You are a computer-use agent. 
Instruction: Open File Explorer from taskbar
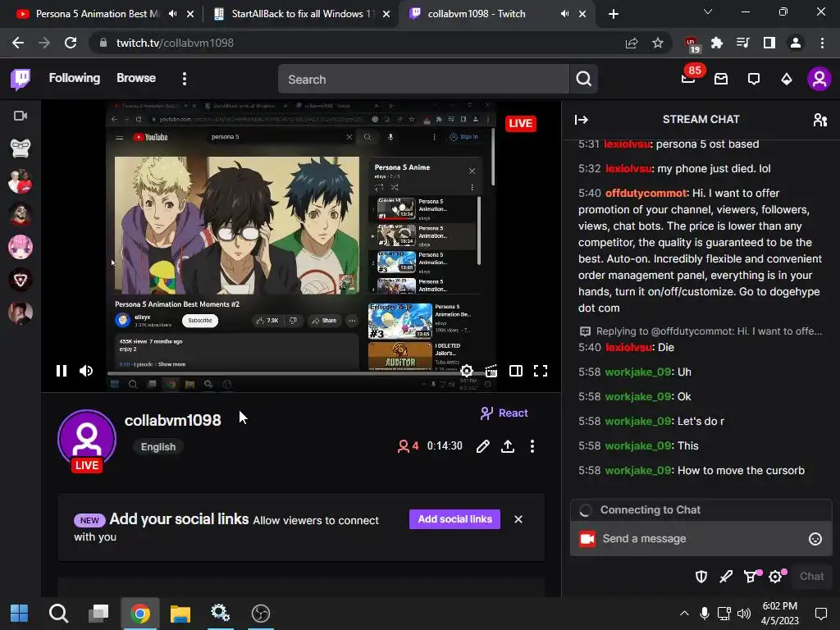click(x=180, y=614)
